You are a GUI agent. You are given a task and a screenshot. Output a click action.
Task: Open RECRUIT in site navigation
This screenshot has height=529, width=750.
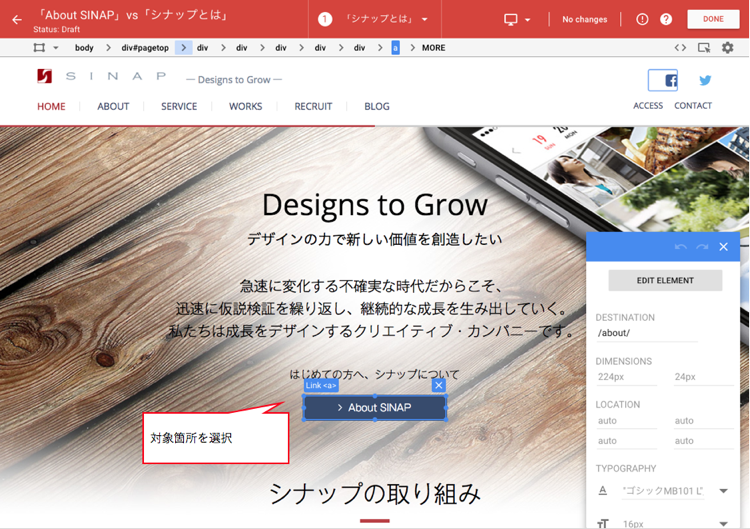pyautogui.click(x=313, y=107)
